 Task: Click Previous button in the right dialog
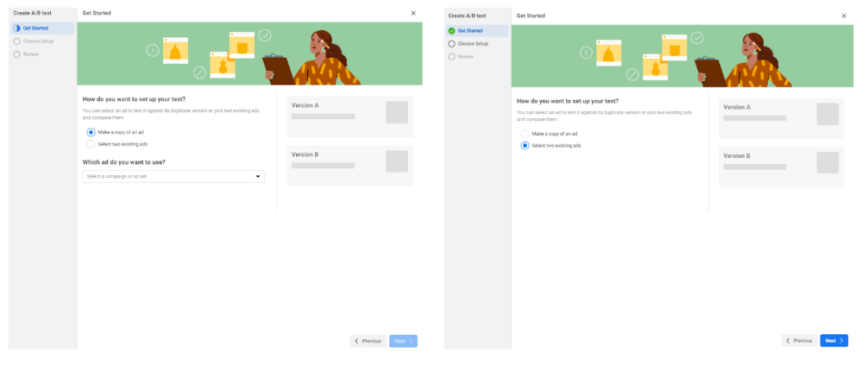point(799,341)
